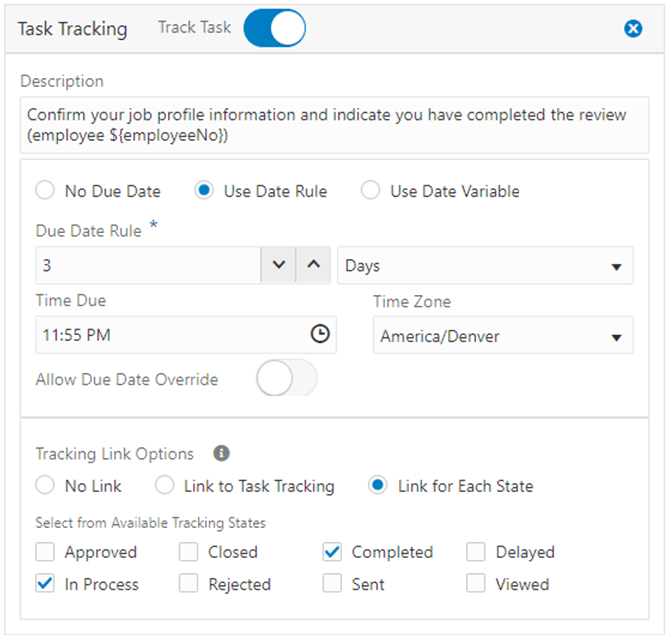The image size is (666, 637).
Task: Choose the No Link tracking option
Action: pyautogui.click(x=45, y=485)
